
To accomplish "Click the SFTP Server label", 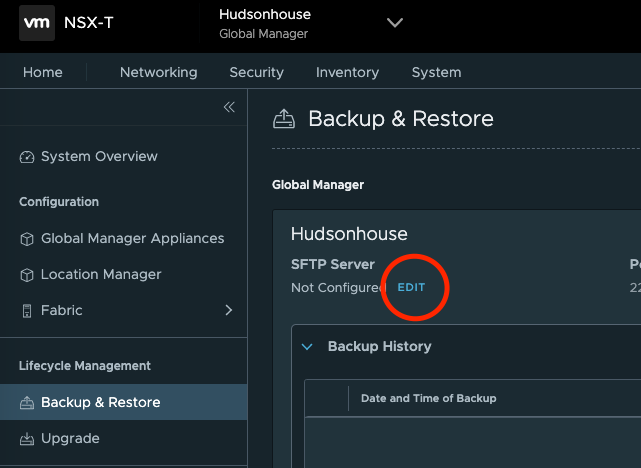I will pyautogui.click(x=333, y=264).
